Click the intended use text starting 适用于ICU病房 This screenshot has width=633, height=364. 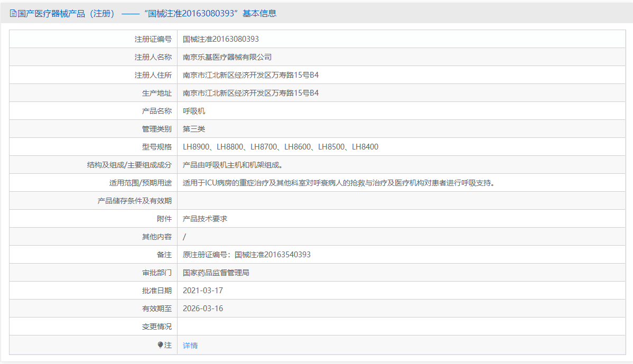[340, 183]
